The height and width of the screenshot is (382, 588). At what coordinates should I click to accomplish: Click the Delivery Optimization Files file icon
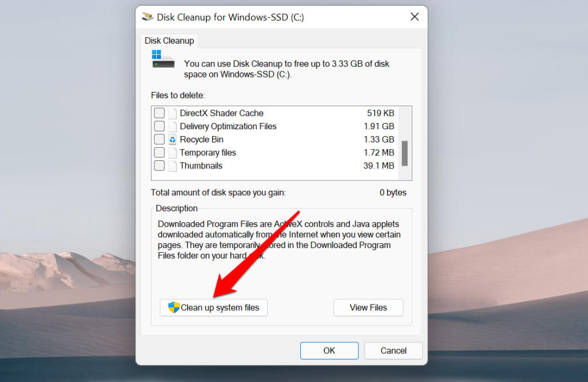tap(172, 126)
